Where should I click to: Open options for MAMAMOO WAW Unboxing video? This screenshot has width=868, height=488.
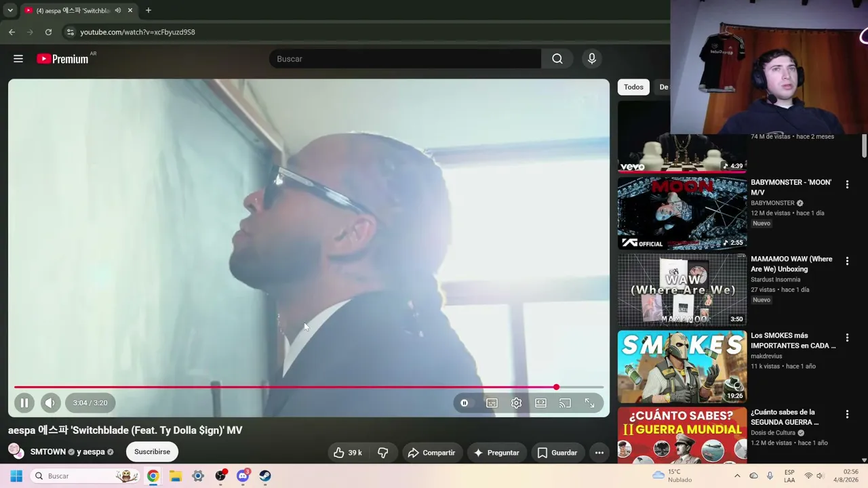847,261
